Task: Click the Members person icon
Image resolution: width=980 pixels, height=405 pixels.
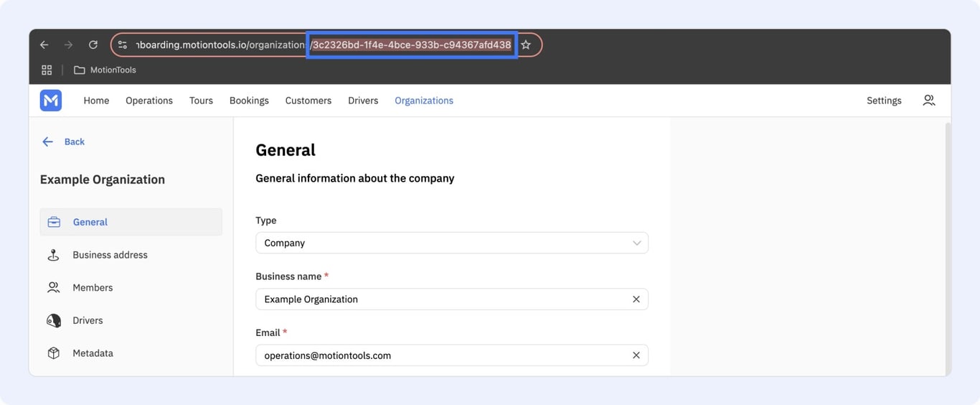Action: click(54, 287)
